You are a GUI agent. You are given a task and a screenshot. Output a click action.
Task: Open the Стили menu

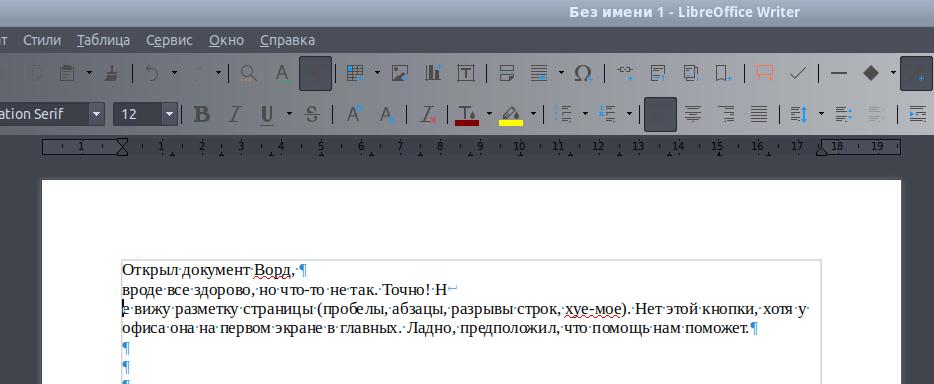(x=42, y=40)
